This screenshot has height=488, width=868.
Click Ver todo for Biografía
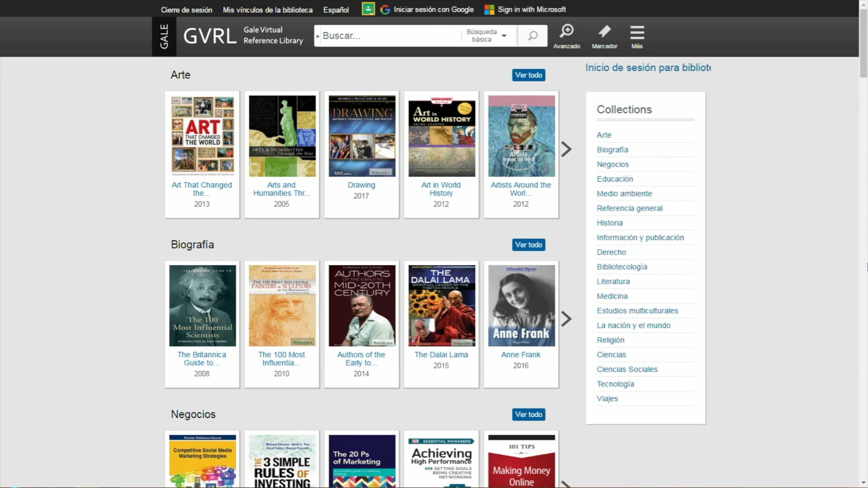coord(528,245)
